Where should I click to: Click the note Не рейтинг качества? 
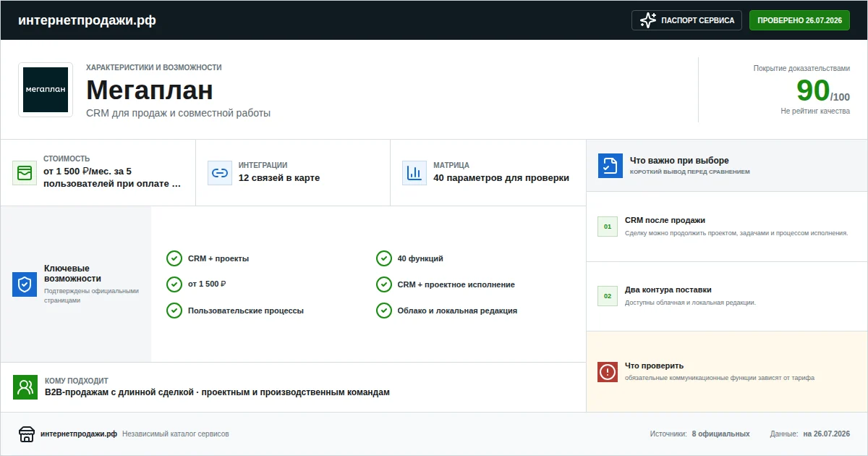(815, 111)
